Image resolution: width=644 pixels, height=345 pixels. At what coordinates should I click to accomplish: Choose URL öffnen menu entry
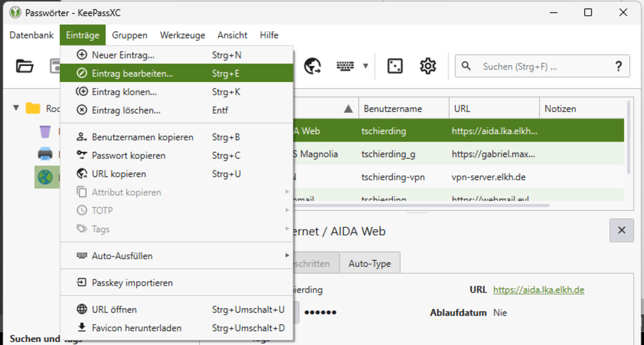point(176,309)
